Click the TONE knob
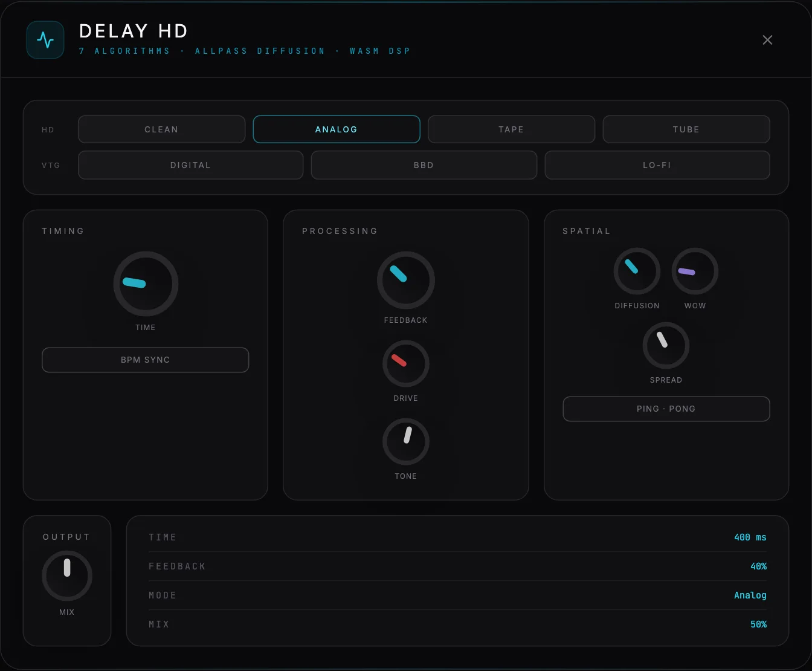The height and width of the screenshot is (671, 812). 406,442
